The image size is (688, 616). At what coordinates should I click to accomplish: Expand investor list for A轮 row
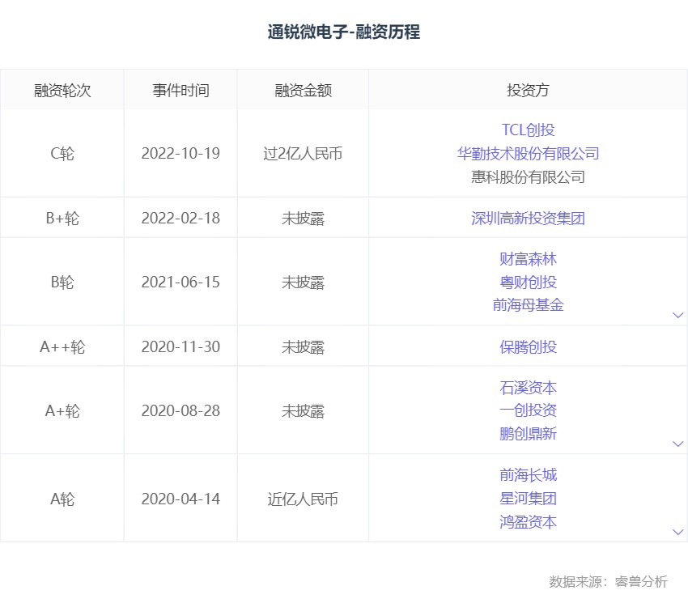pos(678,532)
